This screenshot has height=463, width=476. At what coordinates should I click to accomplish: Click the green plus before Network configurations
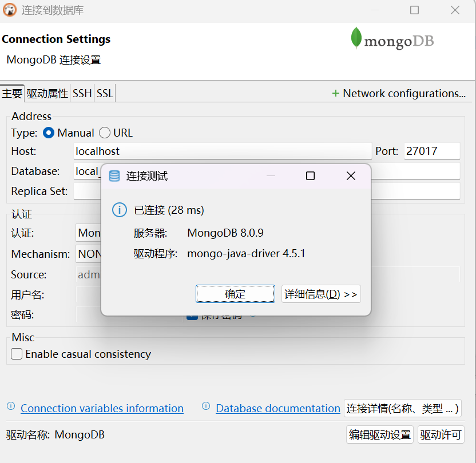pyautogui.click(x=335, y=93)
